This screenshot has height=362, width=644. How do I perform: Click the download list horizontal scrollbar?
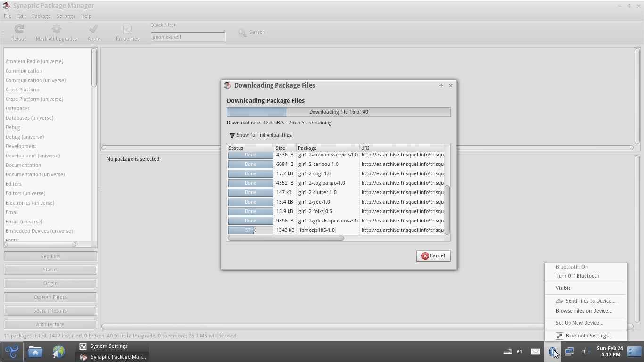point(286,238)
